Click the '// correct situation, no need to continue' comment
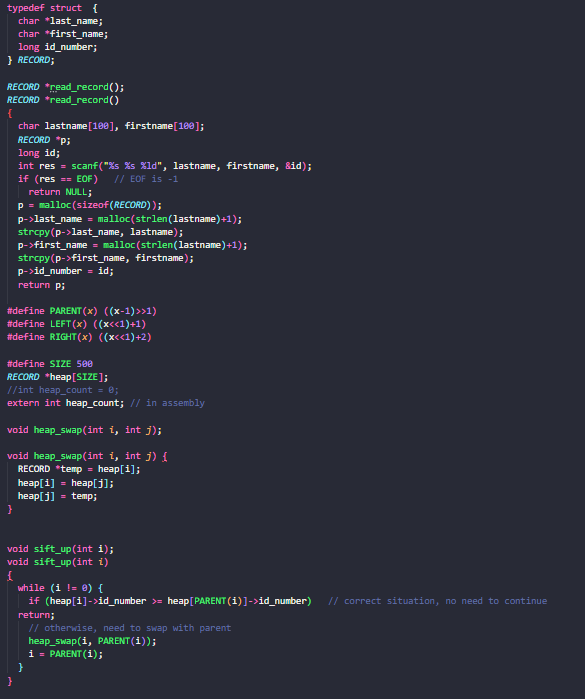Viewport: 585px width, 699px height. (x=437, y=601)
